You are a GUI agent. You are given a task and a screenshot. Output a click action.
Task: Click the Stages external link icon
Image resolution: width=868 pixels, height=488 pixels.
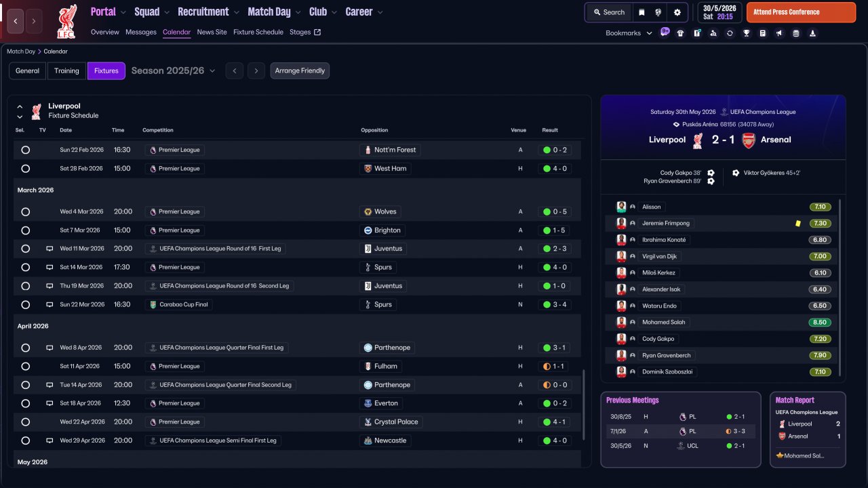coord(317,32)
